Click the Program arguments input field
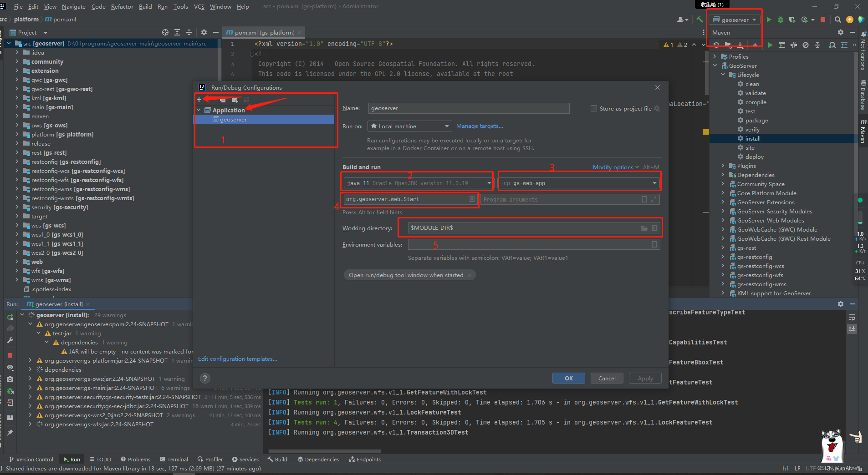This screenshot has height=475, width=868. click(570, 199)
